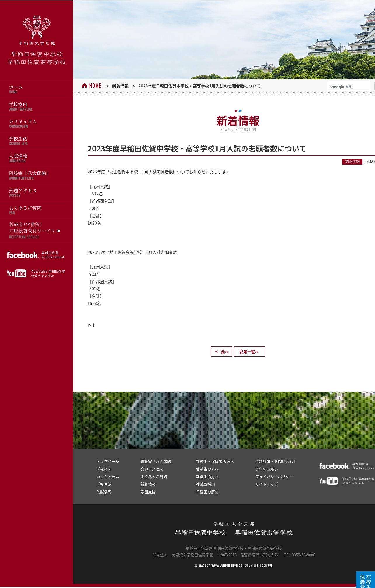Open footer link 卒業生の方へ
Viewport: 375px width, 588px height.
pyautogui.click(x=207, y=477)
